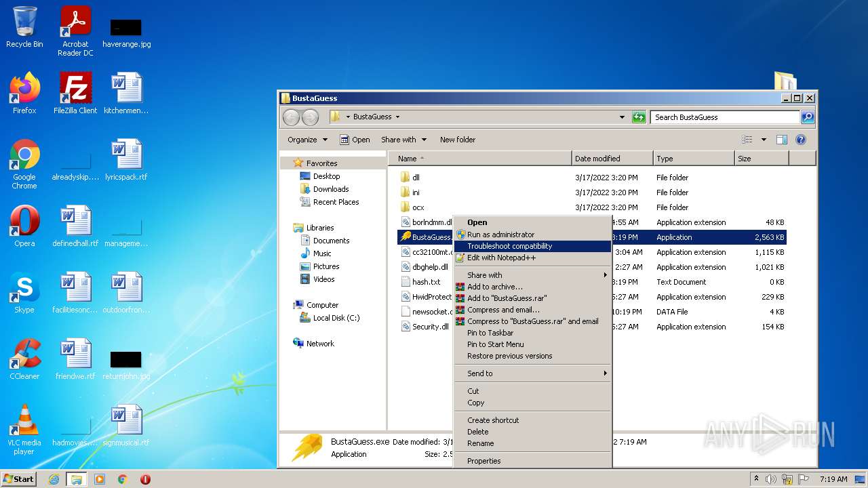This screenshot has height=488, width=868.
Task: Open Internet Explorer from the taskbar
Action: pyautogui.click(x=54, y=479)
